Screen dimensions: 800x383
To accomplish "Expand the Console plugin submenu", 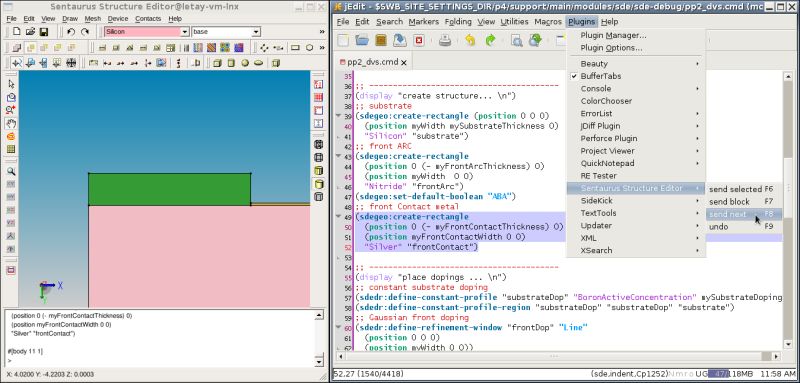I will click(x=636, y=88).
